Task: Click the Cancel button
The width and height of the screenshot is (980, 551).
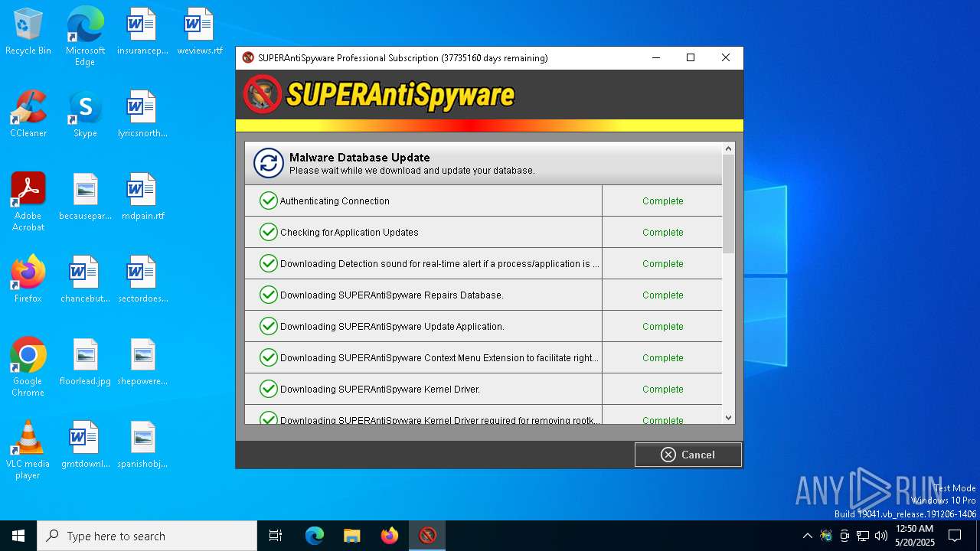Action: pos(688,455)
